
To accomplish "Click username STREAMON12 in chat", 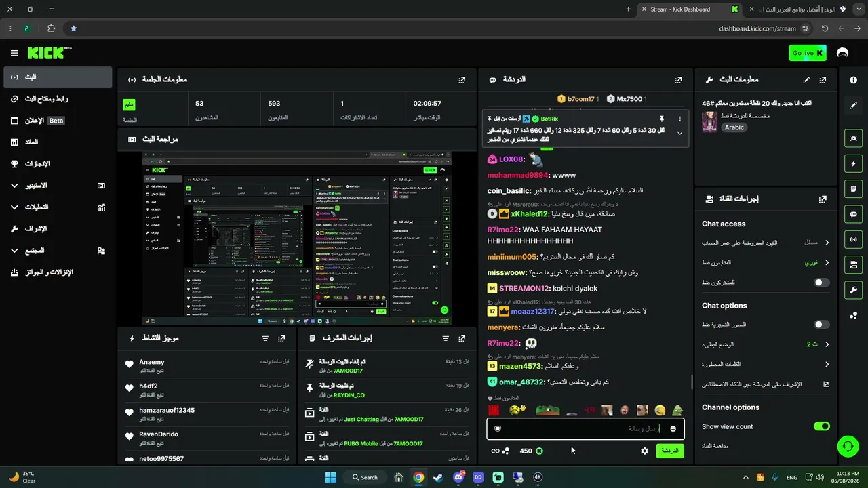I will click(x=524, y=289).
